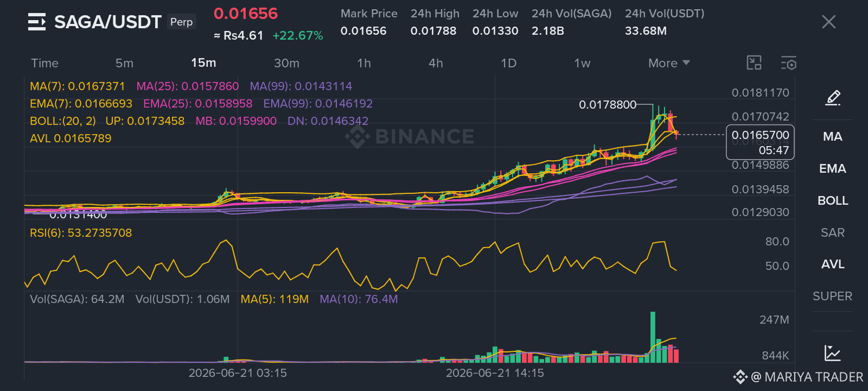The image size is (868, 391).
Task: Click the Vol(SAGA): 64.2M legend
Action: tap(77, 299)
